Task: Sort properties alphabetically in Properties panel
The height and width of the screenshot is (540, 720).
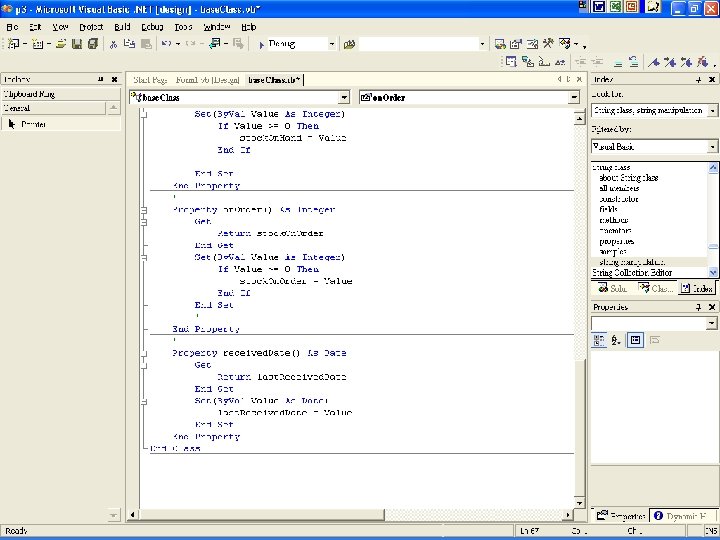Action: 615,340
